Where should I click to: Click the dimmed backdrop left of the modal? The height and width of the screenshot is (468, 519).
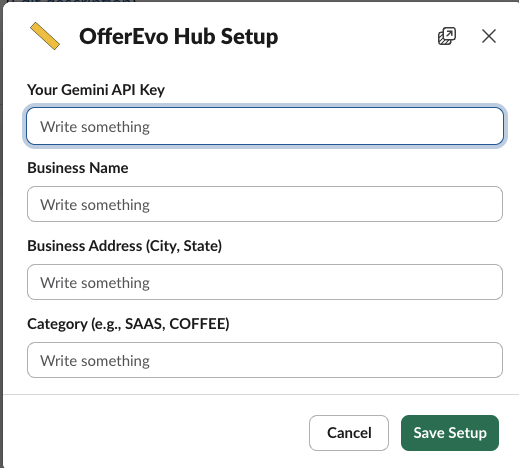pos(1,233)
